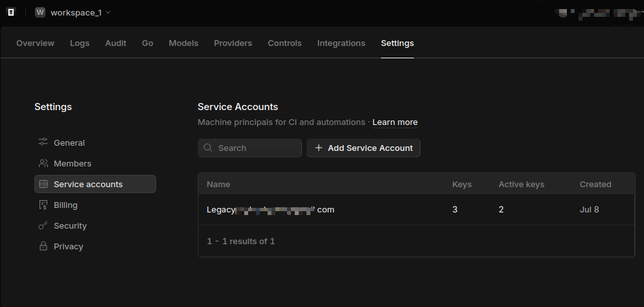The width and height of the screenshot is (644, 307).
Task: Click the Jul 8 created date
Action: pyautogui.click(x=589, y=210)
